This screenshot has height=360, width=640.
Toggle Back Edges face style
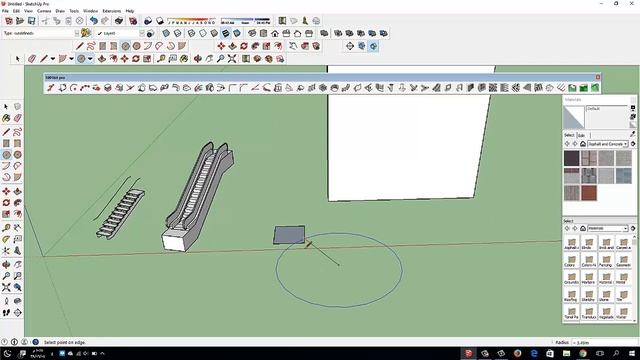[x=178, y=33]
